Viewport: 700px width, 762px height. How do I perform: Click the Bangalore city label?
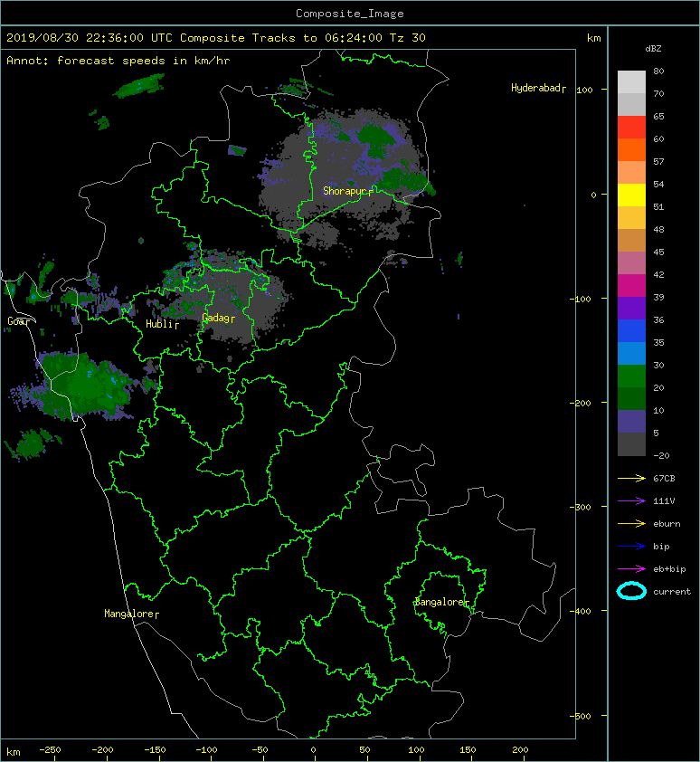441,602
